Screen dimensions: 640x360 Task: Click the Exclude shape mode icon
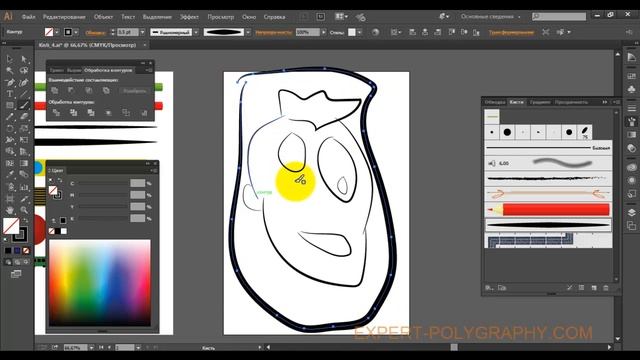106,90
